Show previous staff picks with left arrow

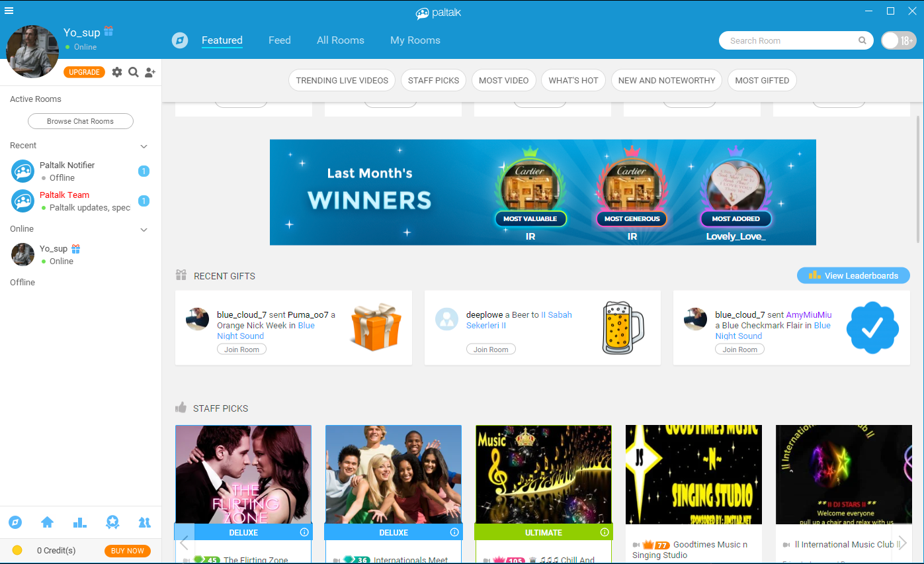point(185,543)
